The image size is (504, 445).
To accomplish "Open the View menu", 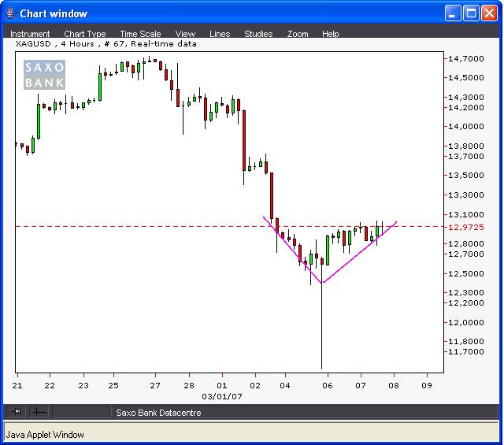I will tap(185, 34).
